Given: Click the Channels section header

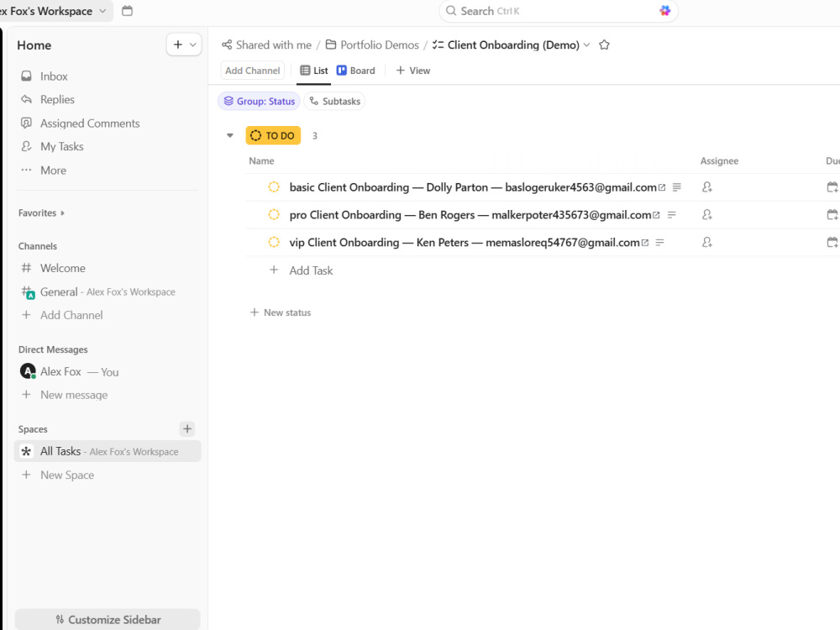Looking at the screenshot, I should 38,246.
